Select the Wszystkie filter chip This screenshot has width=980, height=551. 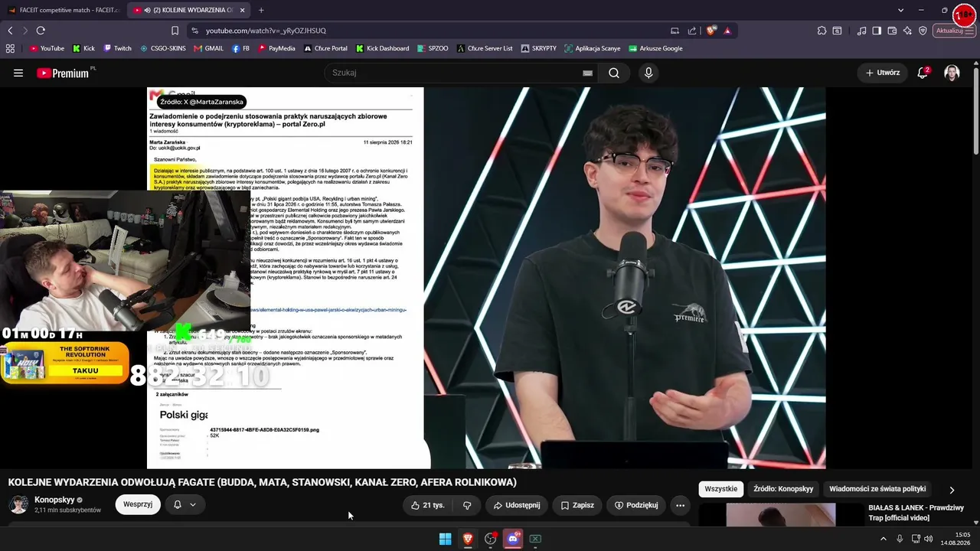[x=720, y=489]
